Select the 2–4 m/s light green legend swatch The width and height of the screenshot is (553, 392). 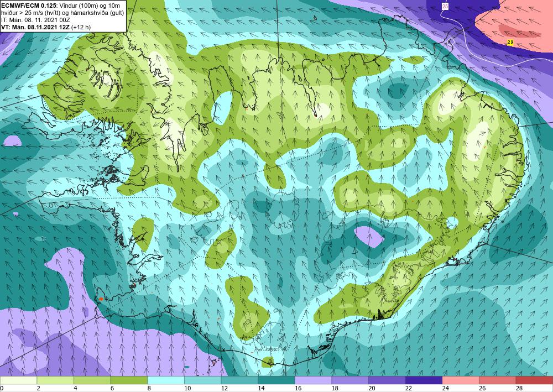55,380
